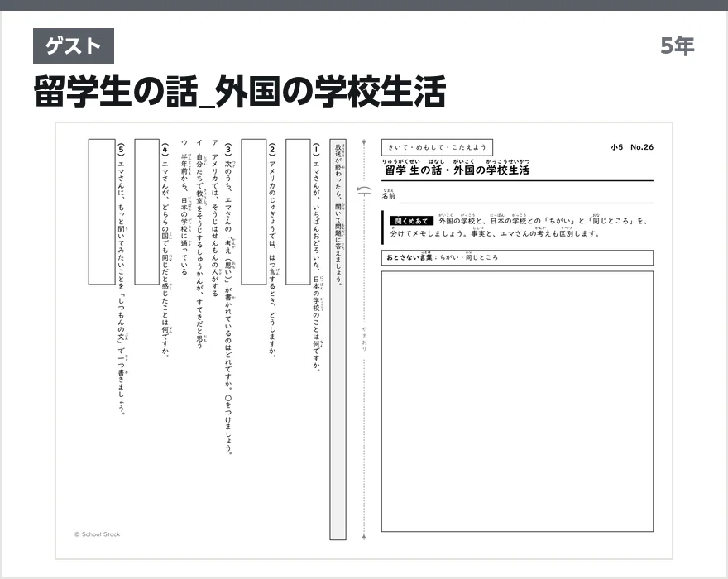
Task: Click the answer box for question (1)
Action: pos(298,211)
